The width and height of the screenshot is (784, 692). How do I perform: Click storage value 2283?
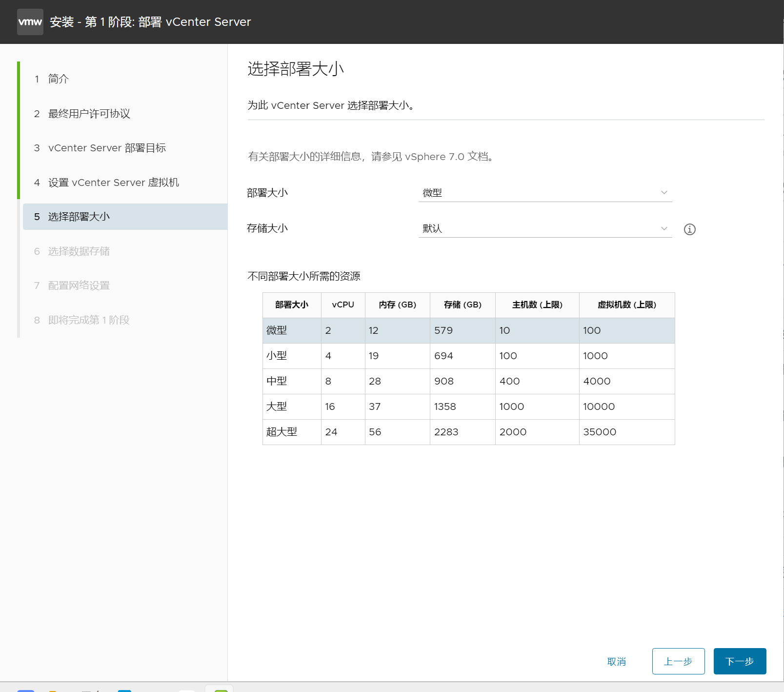[x=446, y=432]
